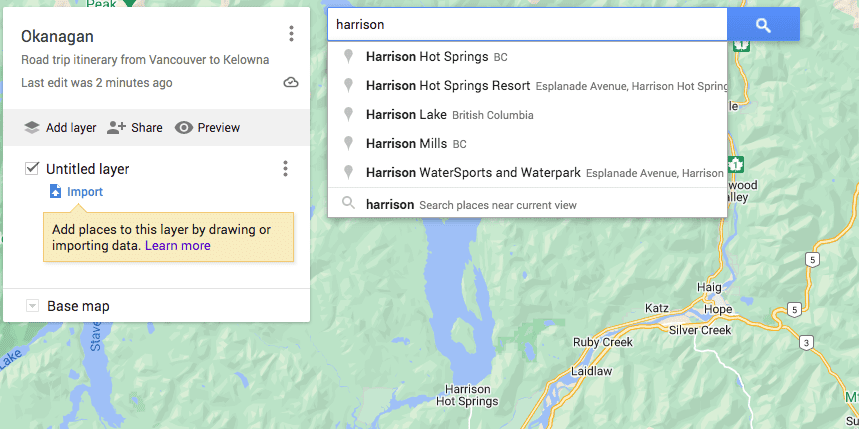
Task: Click the Preview button label
Action: pos(219,128)
